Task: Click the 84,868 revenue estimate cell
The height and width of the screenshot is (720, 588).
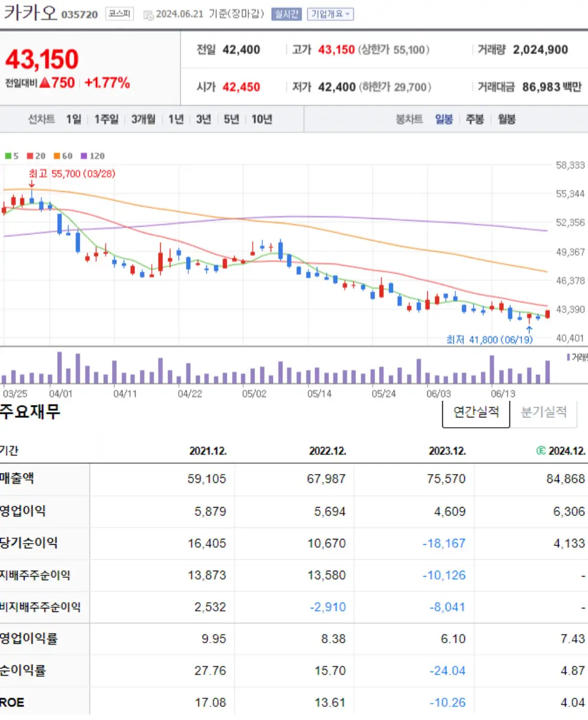Action: click(x=565, y=479)
